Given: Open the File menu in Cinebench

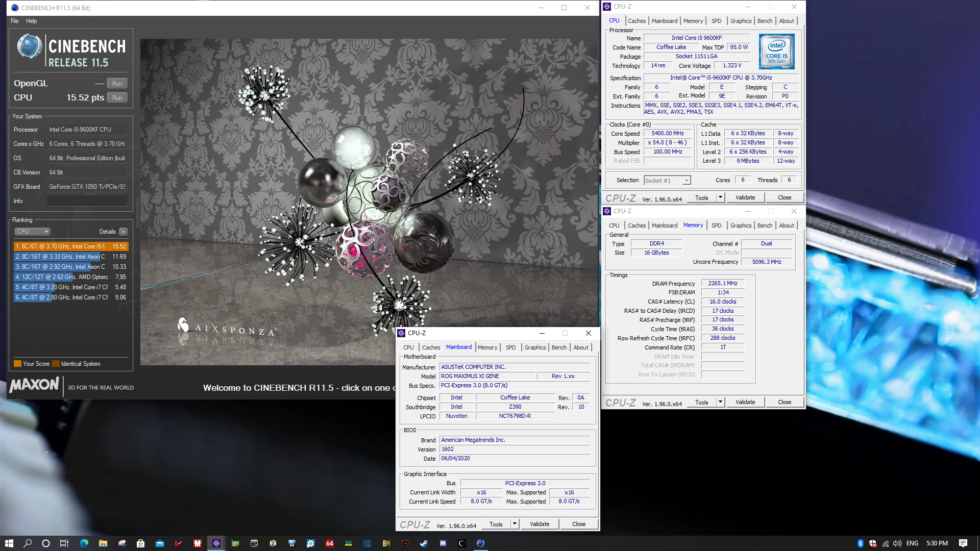Looking at the screenshot, I should pos(15,21).
